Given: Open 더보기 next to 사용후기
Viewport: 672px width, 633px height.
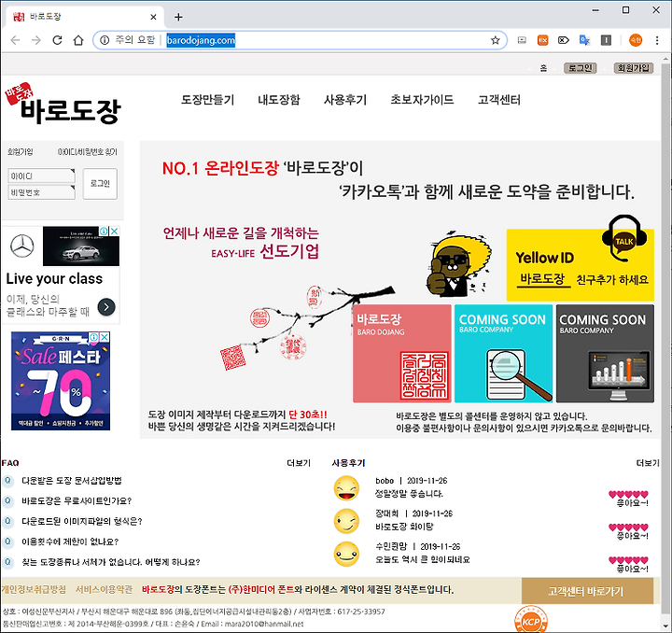Looking at the screenshot, I should 648,463.
